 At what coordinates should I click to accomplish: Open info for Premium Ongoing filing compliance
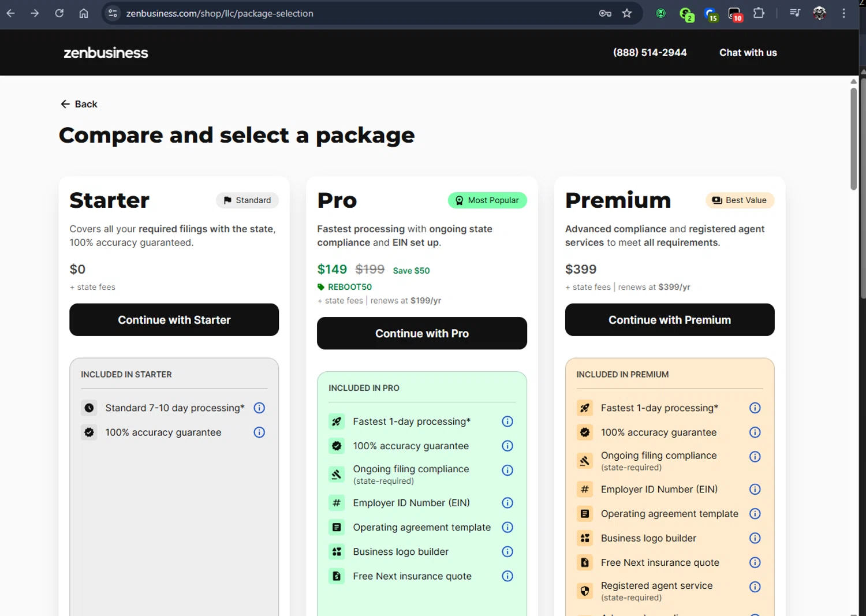click(755, 457)
